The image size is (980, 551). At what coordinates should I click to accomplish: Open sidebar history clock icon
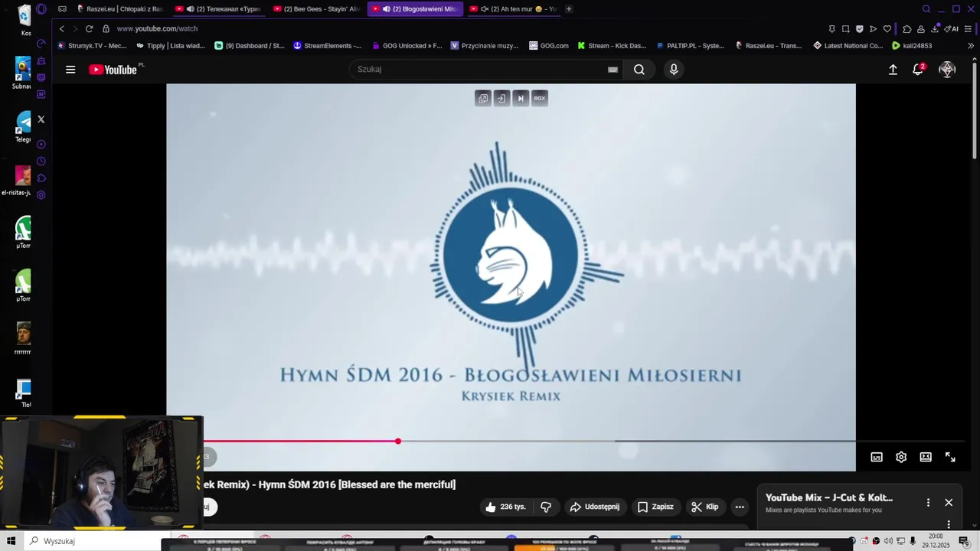pos(41,161)
